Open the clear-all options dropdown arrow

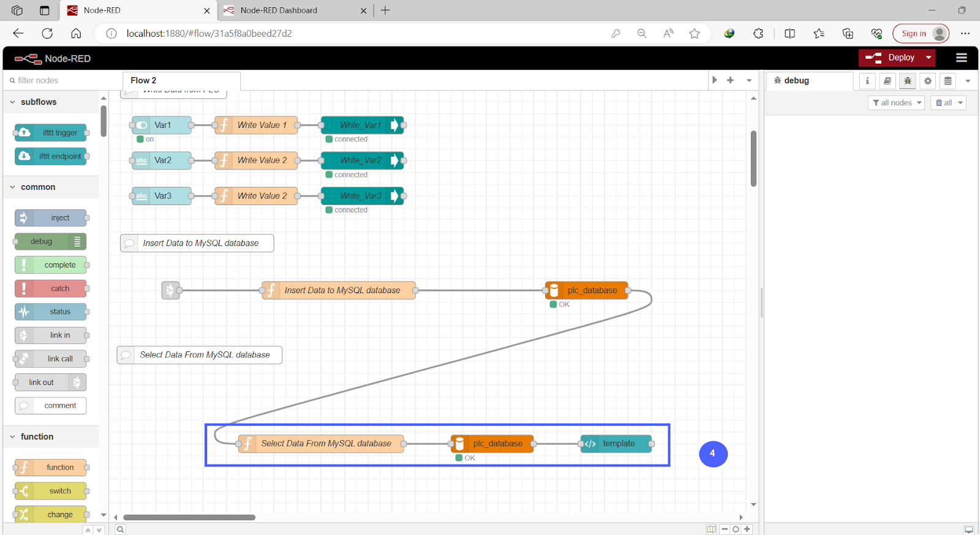point(960,103)
